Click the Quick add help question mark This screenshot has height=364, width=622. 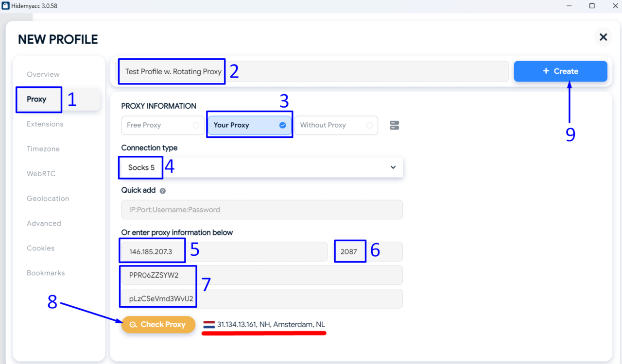(162, 190)
